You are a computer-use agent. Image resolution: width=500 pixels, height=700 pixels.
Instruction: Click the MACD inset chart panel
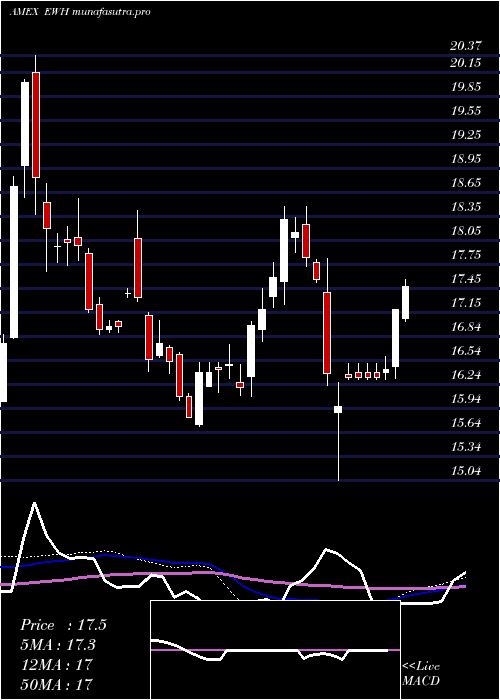click(x=275, y=650)
